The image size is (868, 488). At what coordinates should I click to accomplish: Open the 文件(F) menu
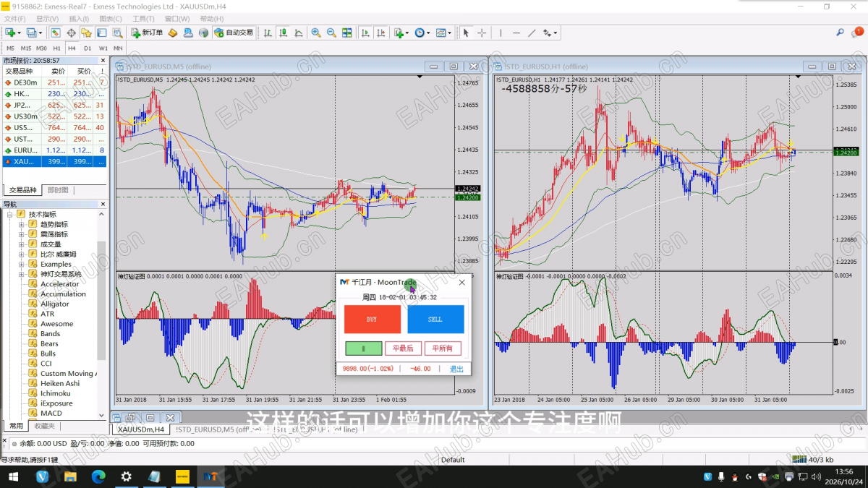pos(14,19)
